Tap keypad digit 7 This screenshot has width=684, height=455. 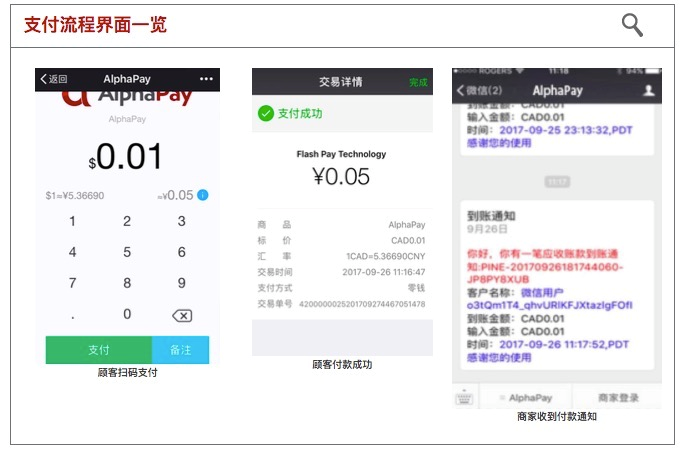[72, 283]
